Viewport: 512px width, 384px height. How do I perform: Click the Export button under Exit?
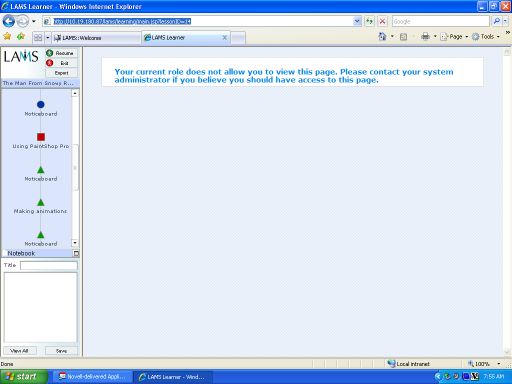tap(61, 73)
